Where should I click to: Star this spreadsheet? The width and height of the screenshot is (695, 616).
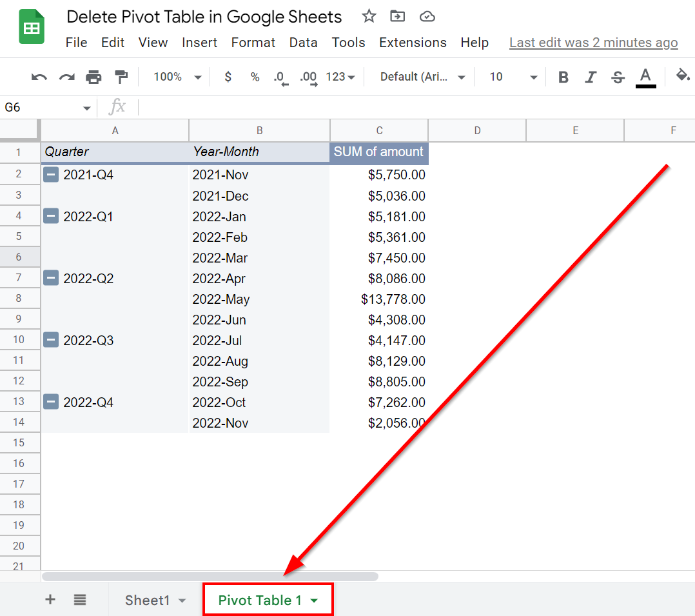pyautogui.click(x=369, y=16)
